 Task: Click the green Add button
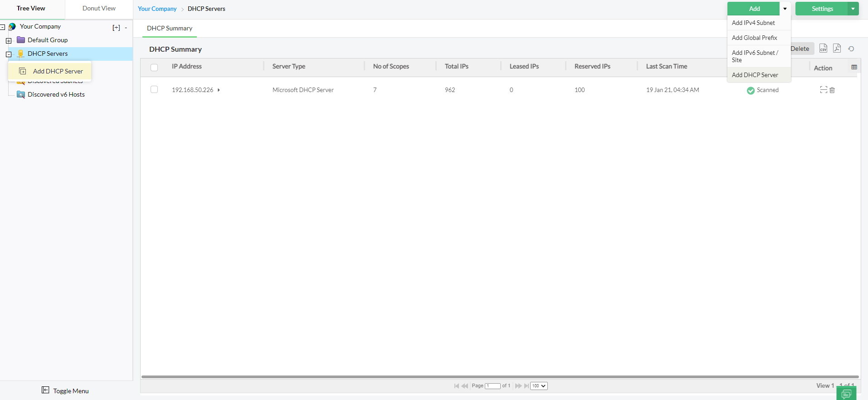pos(754,9)
